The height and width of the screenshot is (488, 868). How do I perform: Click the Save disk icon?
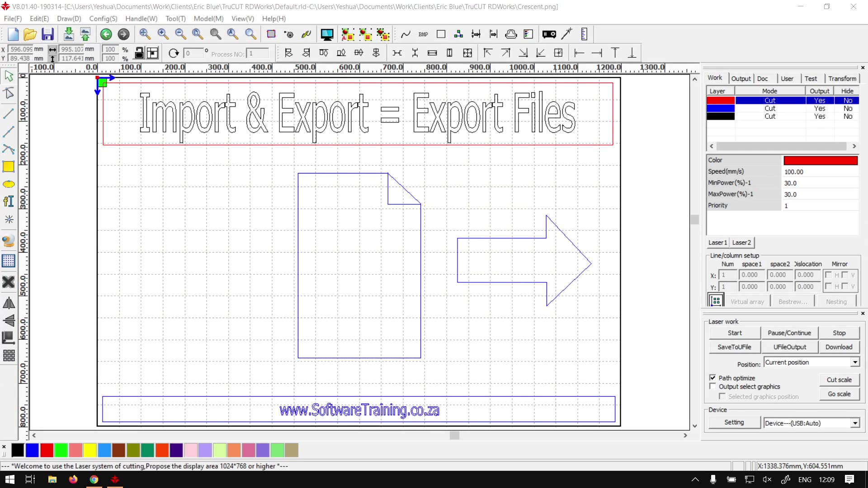[47, 34]
